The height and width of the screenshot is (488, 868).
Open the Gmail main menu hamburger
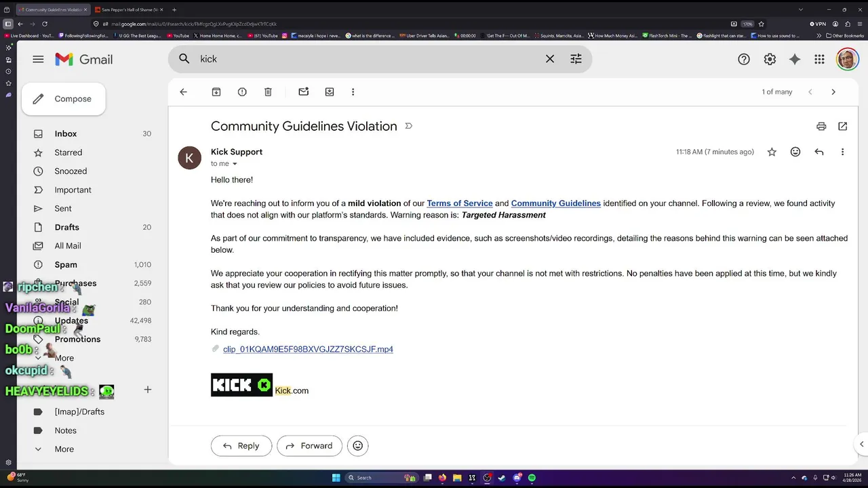tap(38, 59)
